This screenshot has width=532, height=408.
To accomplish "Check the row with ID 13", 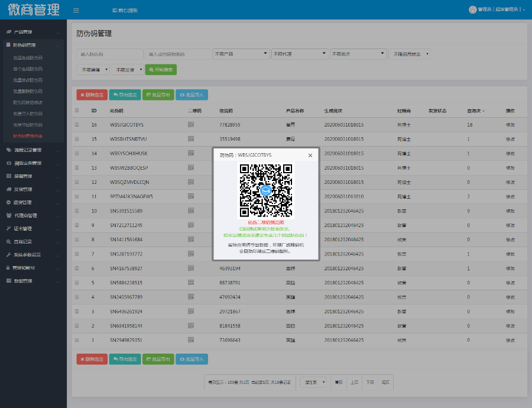I will tap(77, 168).
